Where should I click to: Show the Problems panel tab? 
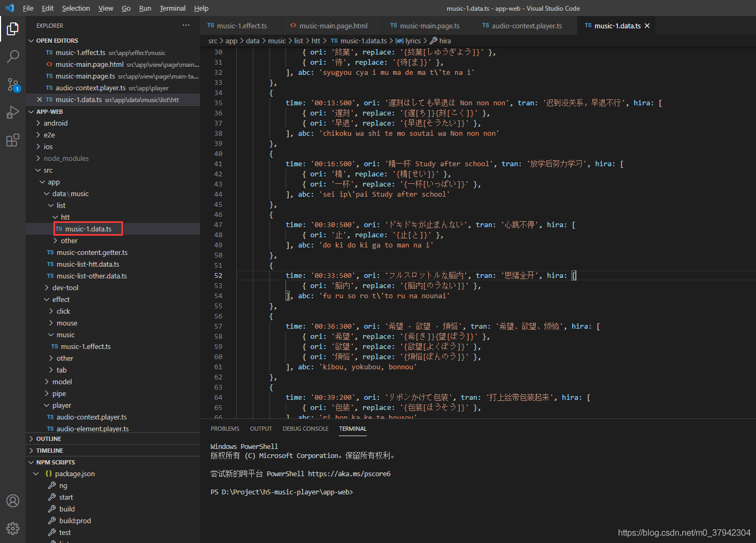click(225, 429)
